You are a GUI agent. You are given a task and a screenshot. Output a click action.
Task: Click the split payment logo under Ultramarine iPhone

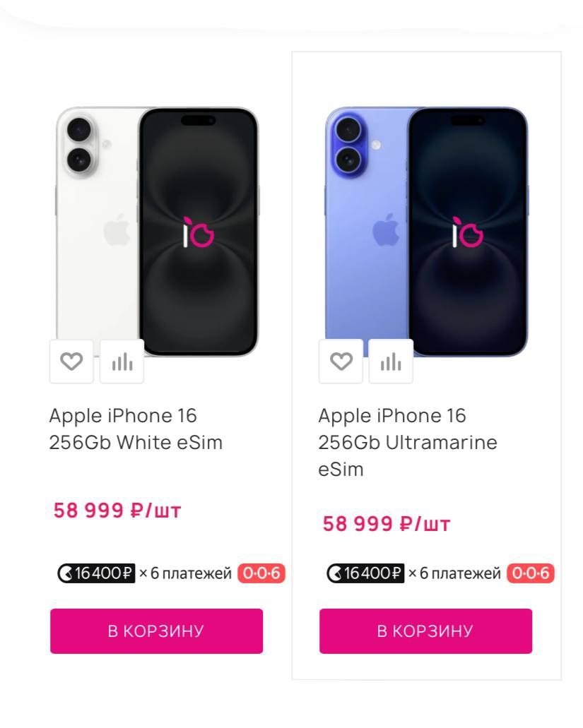point(334,573)
